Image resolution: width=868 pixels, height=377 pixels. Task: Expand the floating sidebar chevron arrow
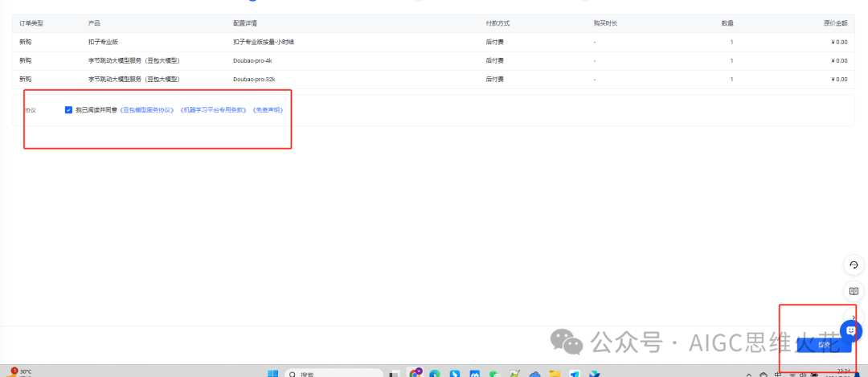pyautogui.click(x=854, y=317)
